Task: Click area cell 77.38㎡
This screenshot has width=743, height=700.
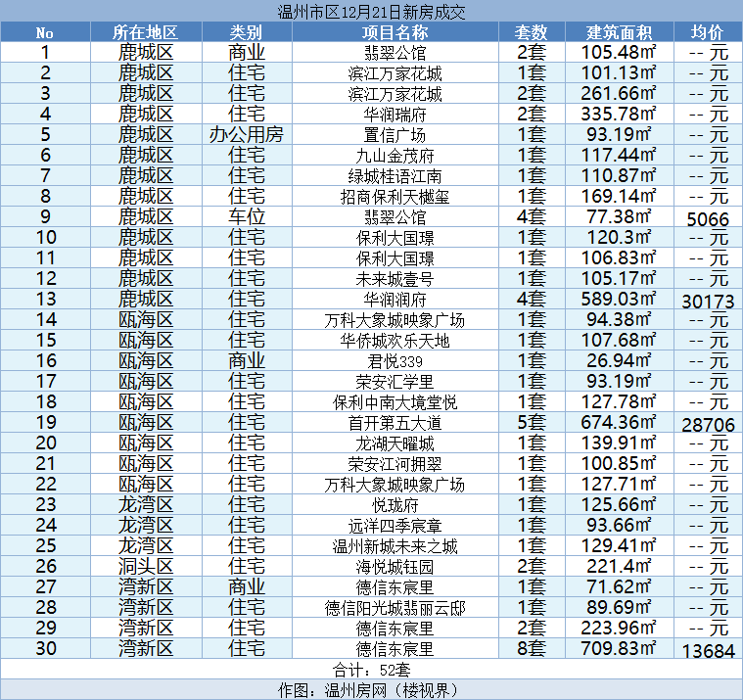Action: [619, 216]
